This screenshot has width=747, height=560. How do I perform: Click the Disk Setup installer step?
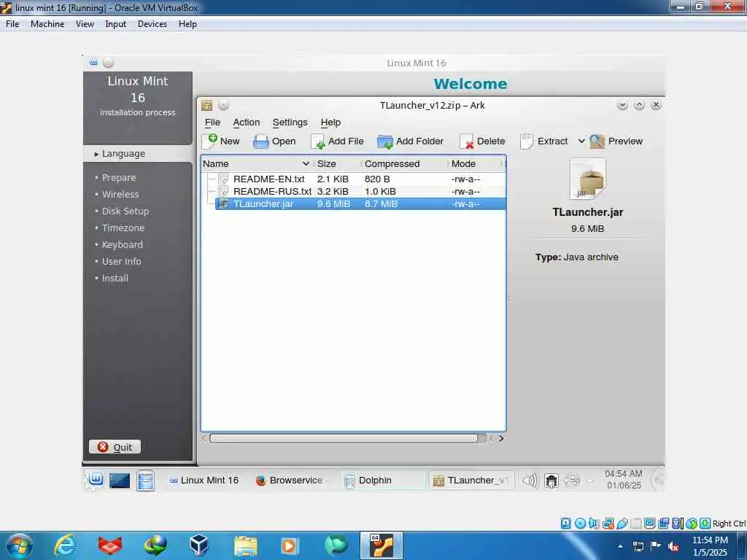(125, 211)
